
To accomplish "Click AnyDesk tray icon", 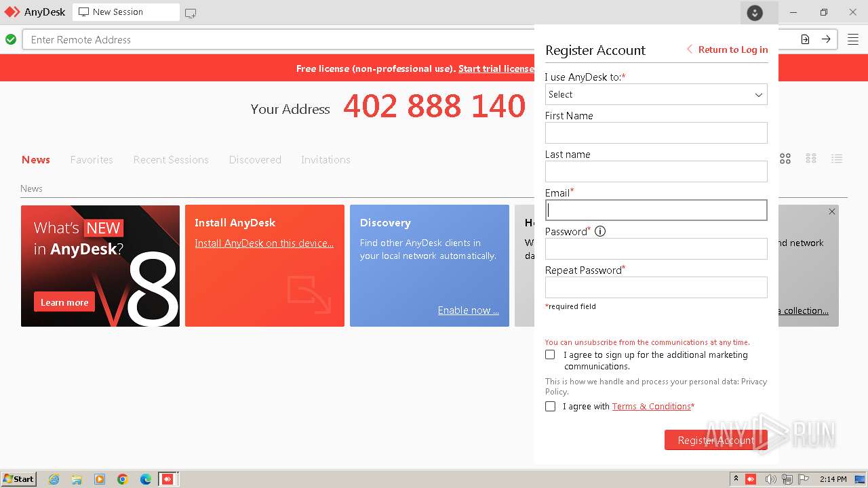I will (x=751, y=479).
